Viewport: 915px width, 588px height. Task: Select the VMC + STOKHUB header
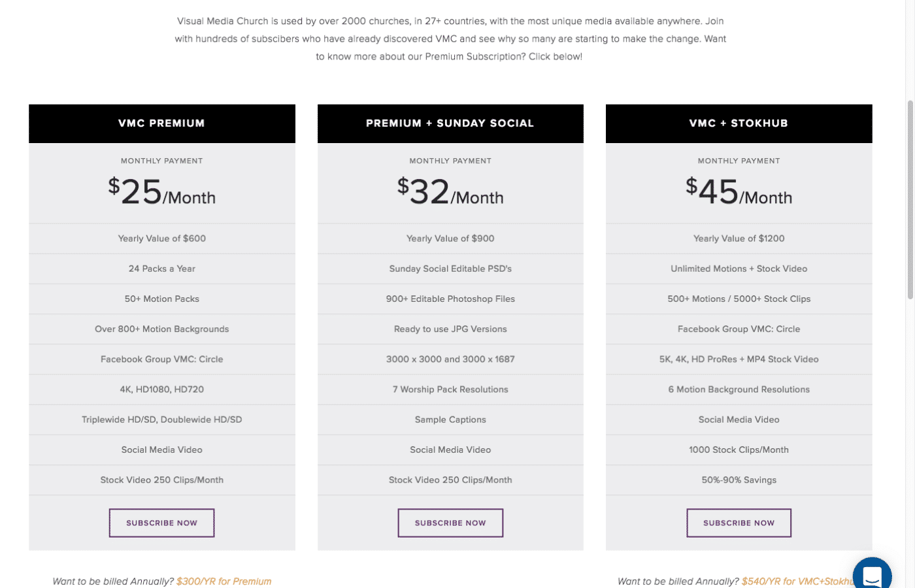coord(739,123)
